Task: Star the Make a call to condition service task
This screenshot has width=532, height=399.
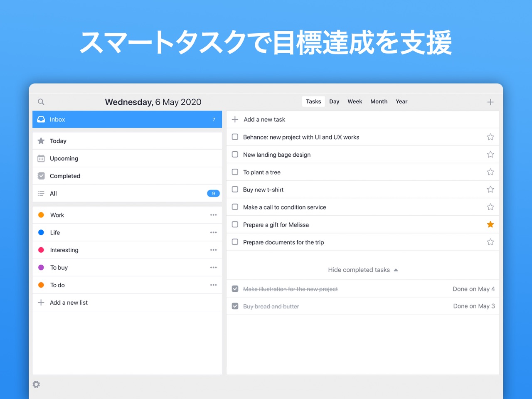Action: pos(490,207)
